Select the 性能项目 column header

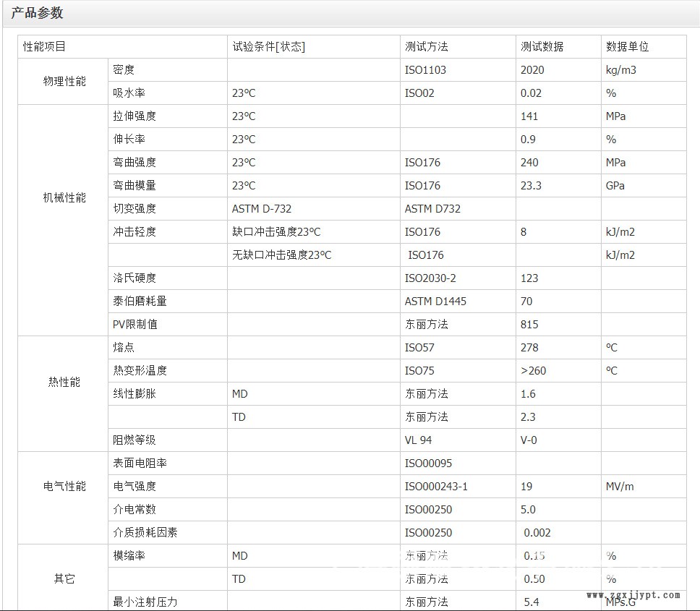[44, 47]
